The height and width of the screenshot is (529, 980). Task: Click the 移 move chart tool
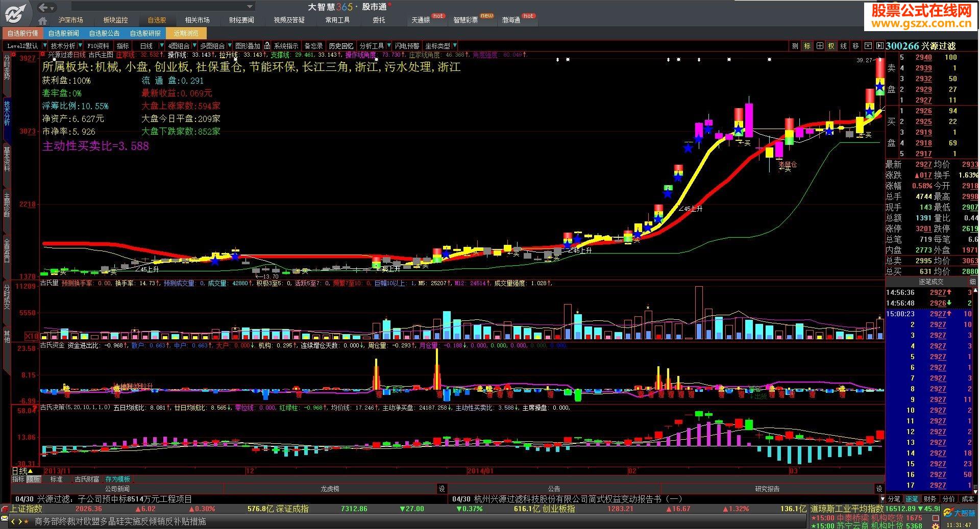[x=855, y=46]
